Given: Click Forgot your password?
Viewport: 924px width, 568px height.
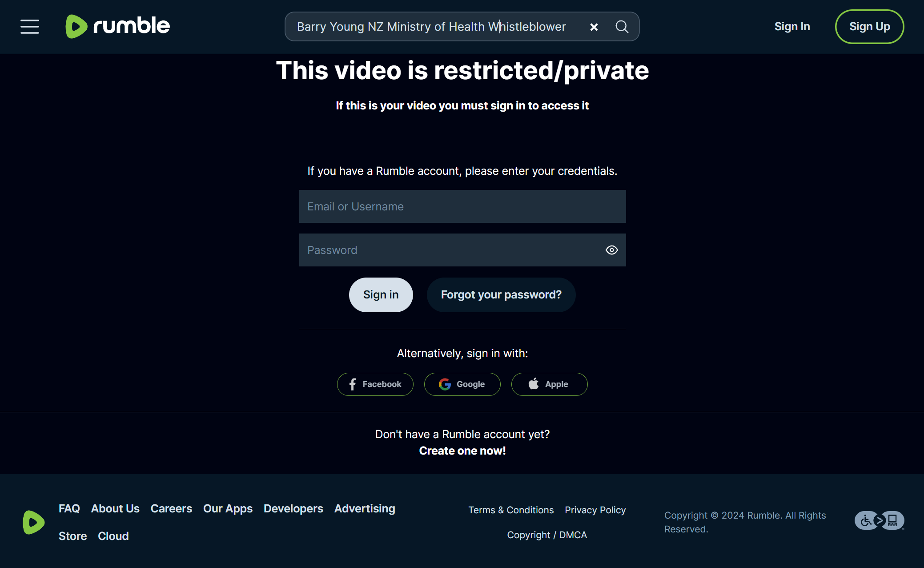Looking at the screenshot, I should (501, 295).
